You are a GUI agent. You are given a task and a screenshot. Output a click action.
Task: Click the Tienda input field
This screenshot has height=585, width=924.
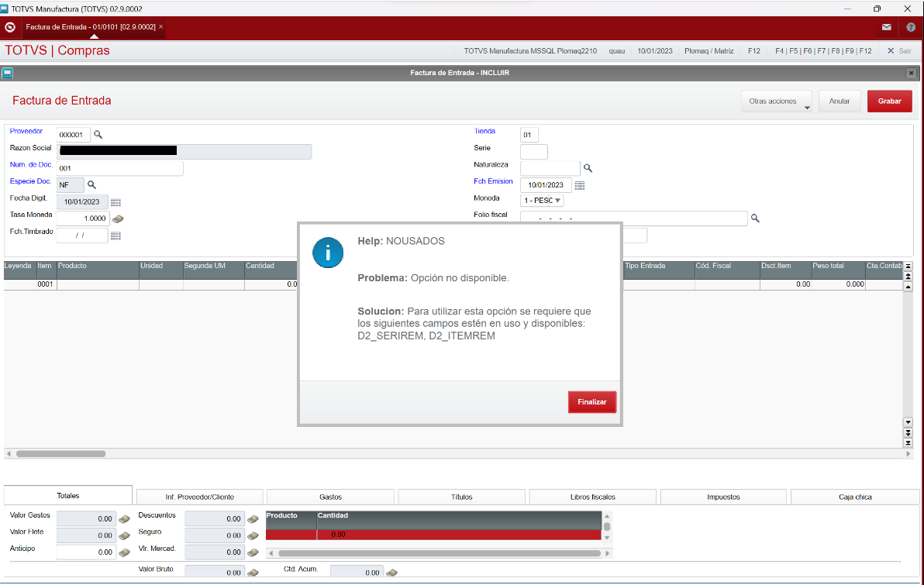coord(529,135)
